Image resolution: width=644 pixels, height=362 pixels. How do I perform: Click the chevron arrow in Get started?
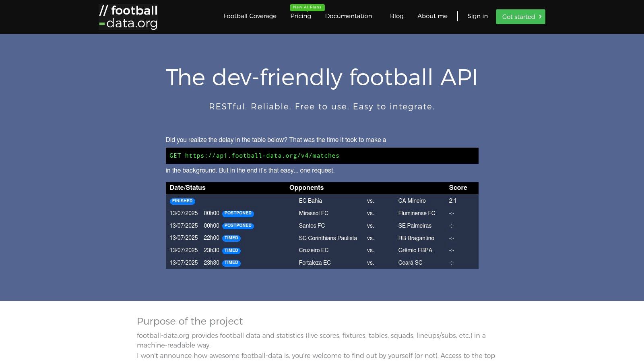[x=540, y=16]
